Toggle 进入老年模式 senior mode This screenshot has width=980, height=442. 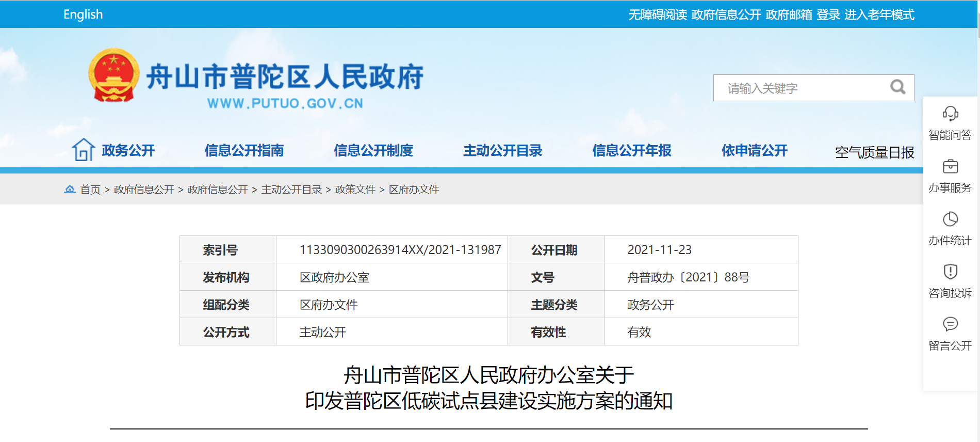(x=879, y=14)
